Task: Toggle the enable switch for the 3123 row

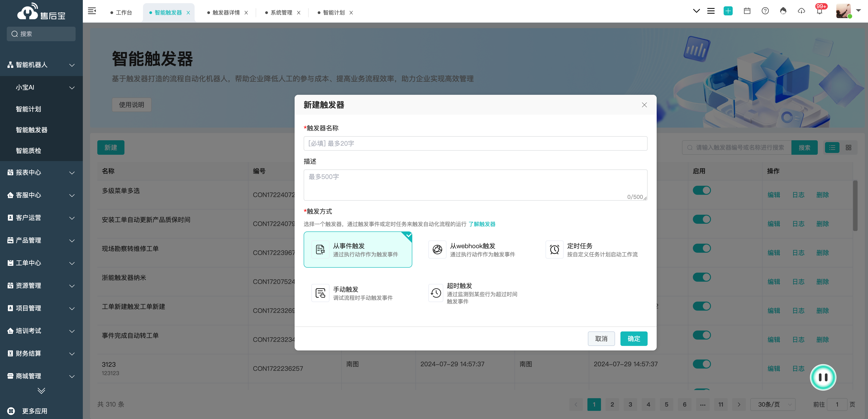Action: pyautogui.click(x=701, y=364)
